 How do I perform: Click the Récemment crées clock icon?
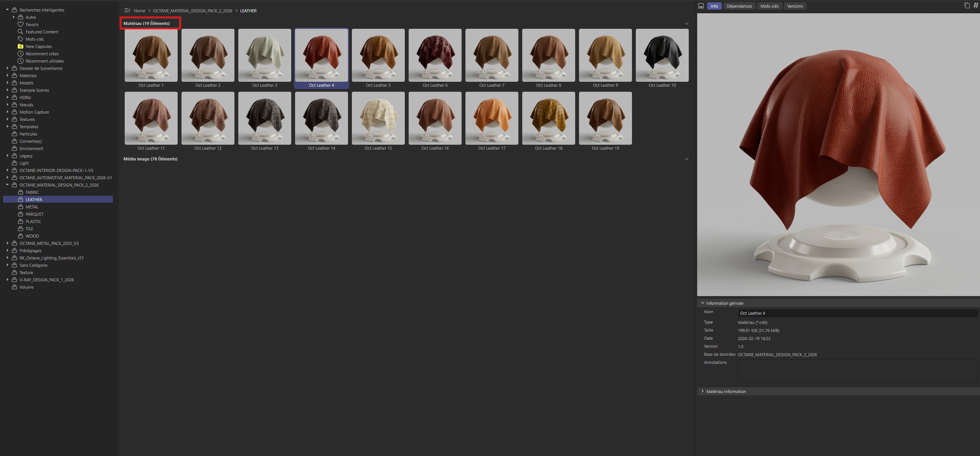coord(21,53)
